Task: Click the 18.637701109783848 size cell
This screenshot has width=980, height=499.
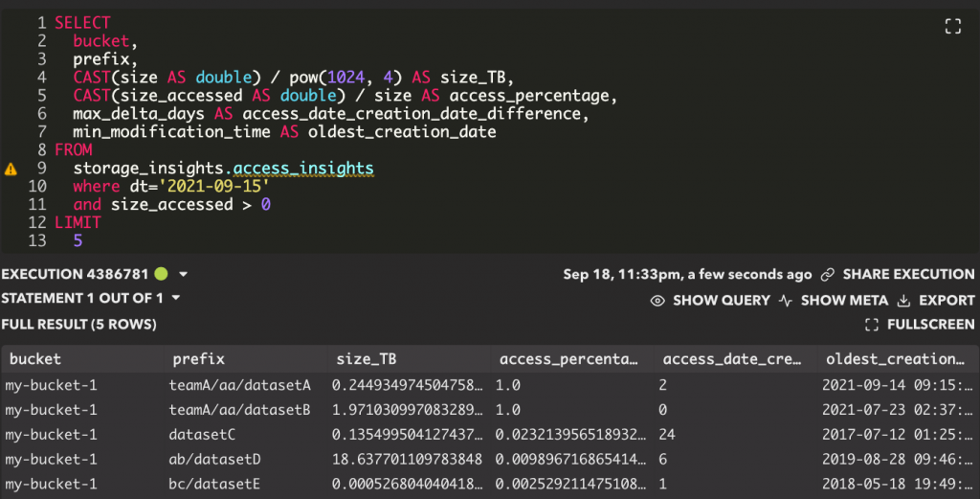Action: point(407,459)
